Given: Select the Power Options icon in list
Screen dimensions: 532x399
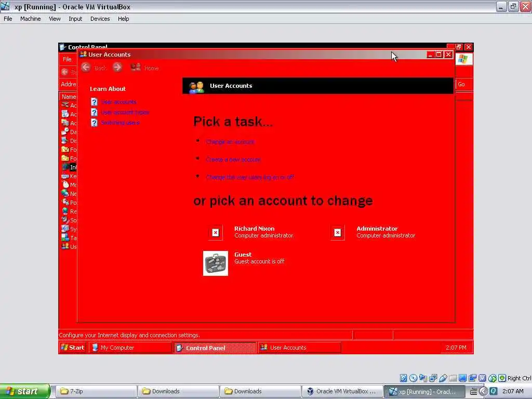Looking at the screenshot, I should click(x=65, y=203).
